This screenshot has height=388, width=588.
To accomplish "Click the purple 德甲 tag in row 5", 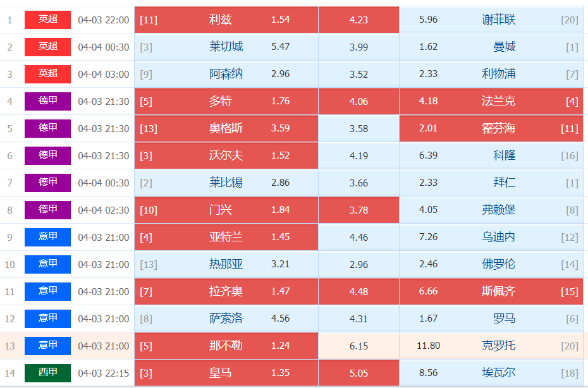I will (x=47, y=128).
